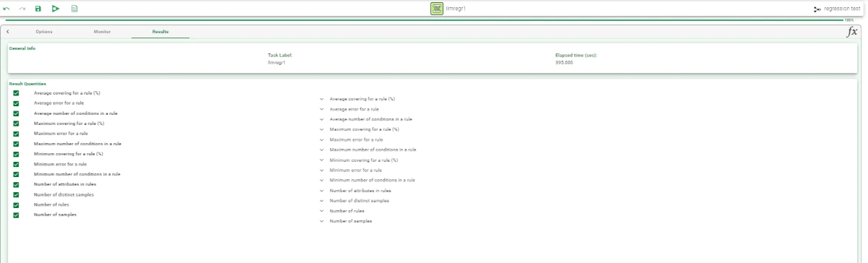Image resolution: width=868 pixels, height=263 pixels.
Task: Uncheck Number of distinct samples
Action: tap(16, 194)
